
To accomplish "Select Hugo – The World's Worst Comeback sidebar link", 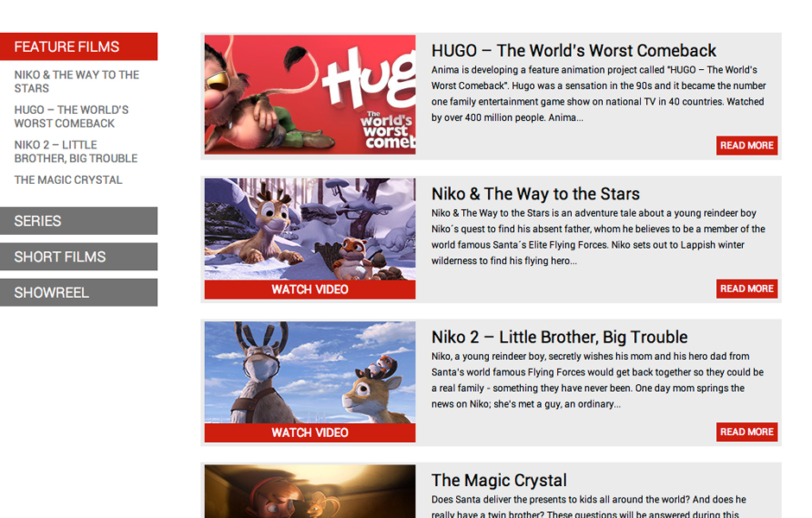I will coord(72,117).
